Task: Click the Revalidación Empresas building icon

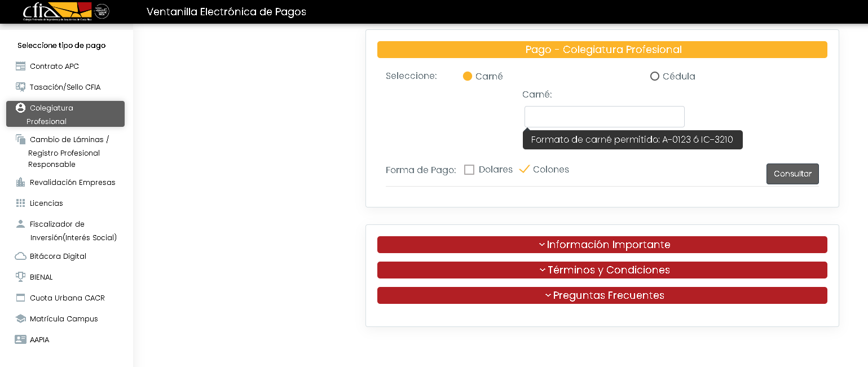Action: [x=21, y=183]
